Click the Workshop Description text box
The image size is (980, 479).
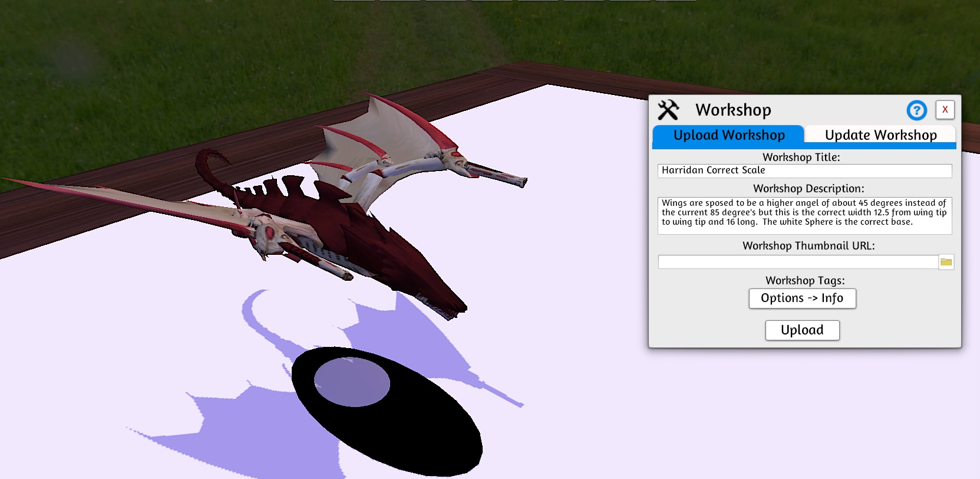(804, 215)
